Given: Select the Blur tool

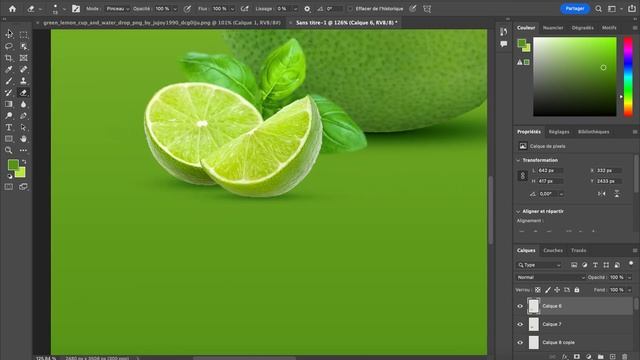Looking at the screenshot, I should (x=23, y=104).
